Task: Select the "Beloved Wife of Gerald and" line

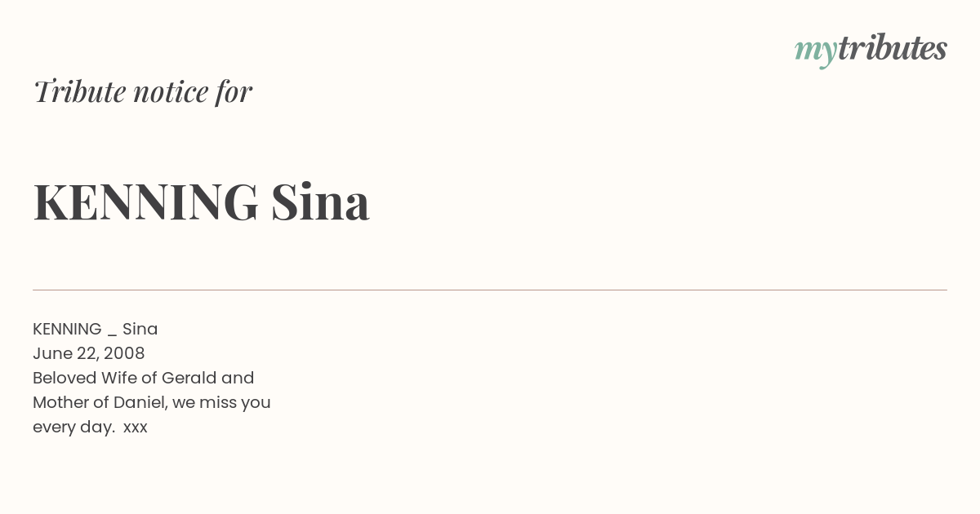Action: [x=144, y=378]
